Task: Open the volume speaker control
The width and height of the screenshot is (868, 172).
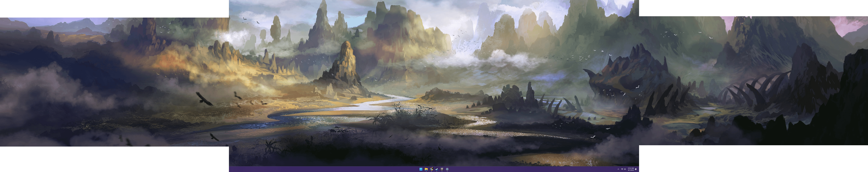Action: (x=625, y=169)
